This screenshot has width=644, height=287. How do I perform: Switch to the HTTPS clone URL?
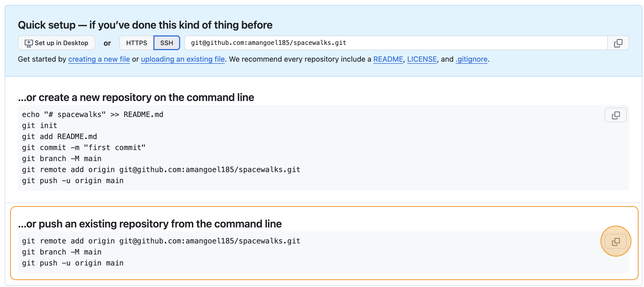click(136, 43)
